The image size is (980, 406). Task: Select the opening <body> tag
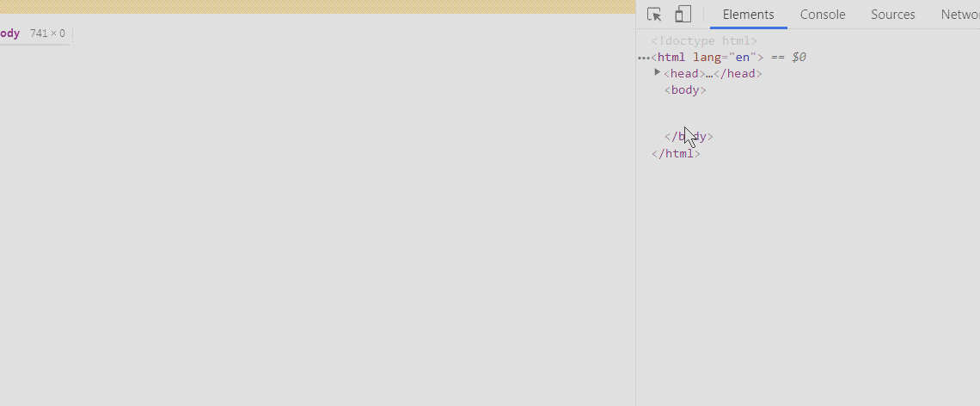click(685, 90)
